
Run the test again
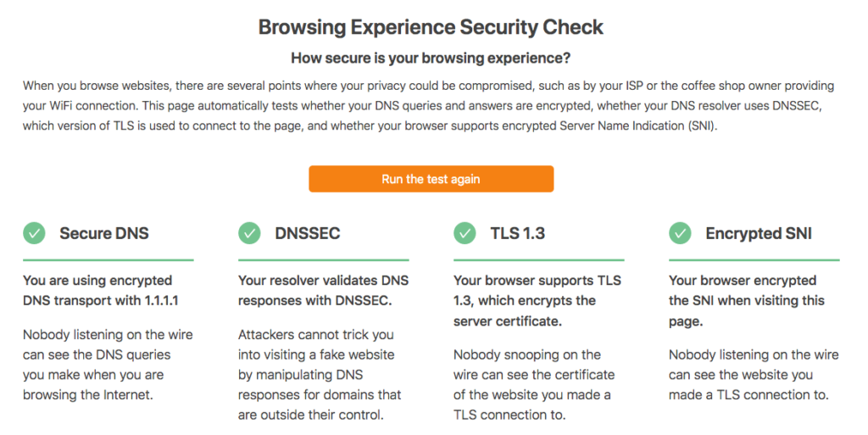431,179
